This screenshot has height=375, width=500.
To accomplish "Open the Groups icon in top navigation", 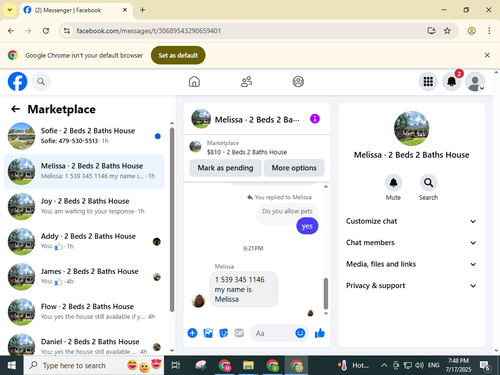I will coord(298,81).
